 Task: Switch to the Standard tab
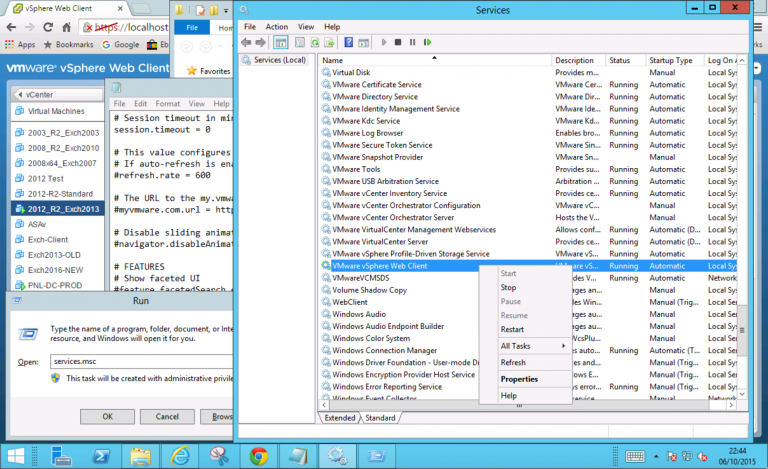pyautogui.click(x=380, y=418)
